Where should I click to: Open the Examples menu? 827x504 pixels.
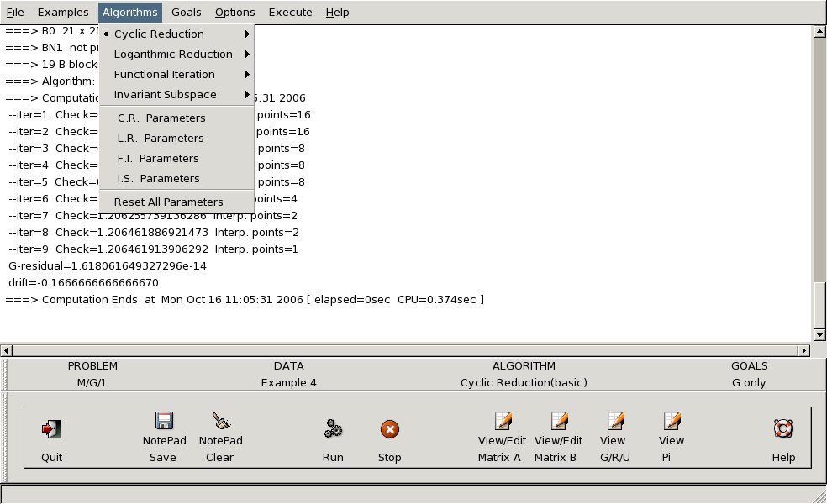[x=63, y=13]
